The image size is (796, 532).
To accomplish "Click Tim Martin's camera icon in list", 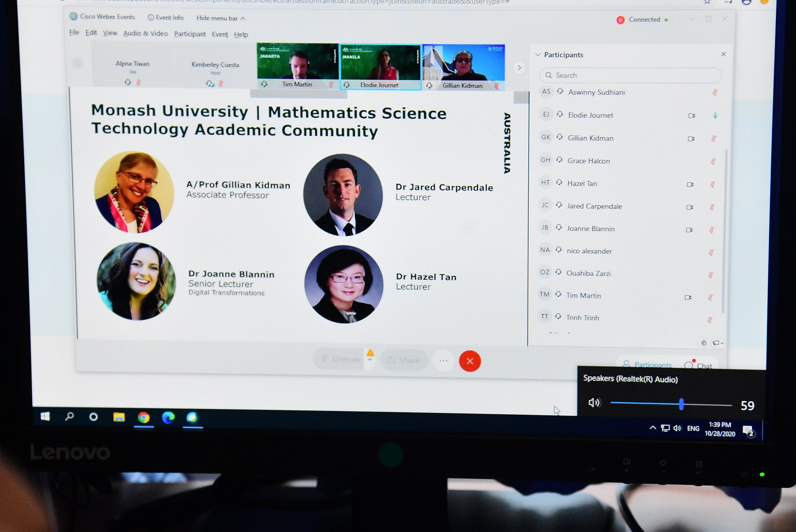I will (688, 297).
